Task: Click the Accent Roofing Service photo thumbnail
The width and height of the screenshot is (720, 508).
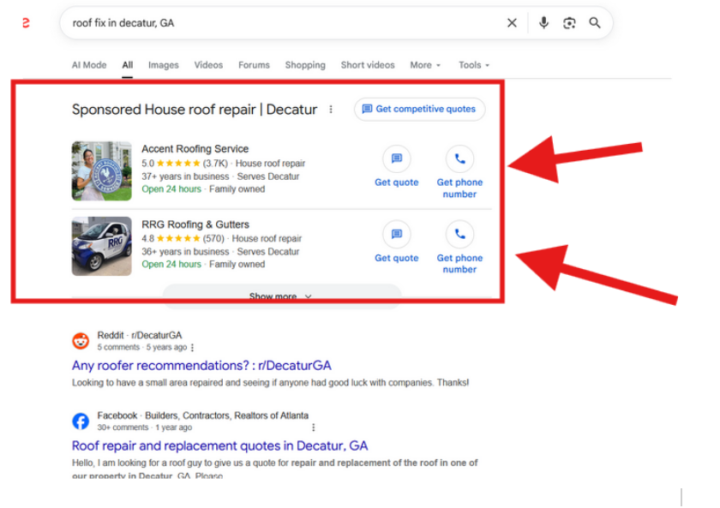Action: point(101,171)
